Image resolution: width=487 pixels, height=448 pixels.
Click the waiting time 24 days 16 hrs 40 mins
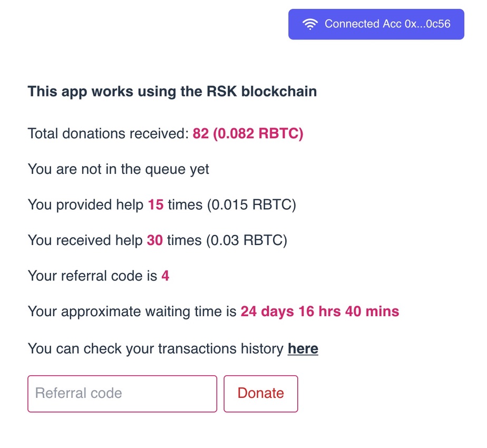click(x=320, y=311)
